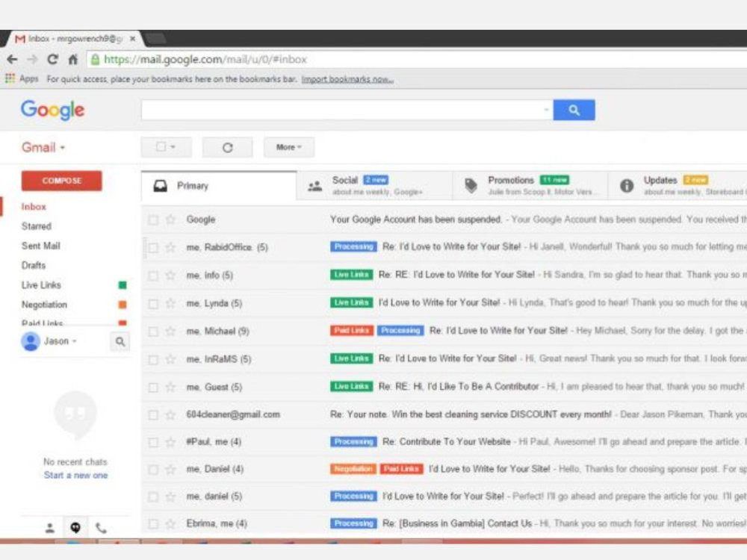
Task: Star the Google account suspended email
Action: [x=170, y=220]
